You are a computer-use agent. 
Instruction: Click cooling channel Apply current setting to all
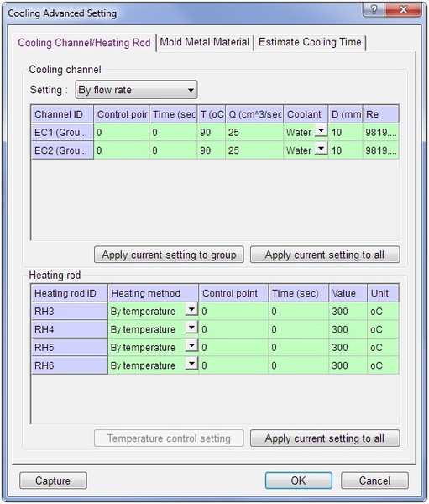point(325,255)
